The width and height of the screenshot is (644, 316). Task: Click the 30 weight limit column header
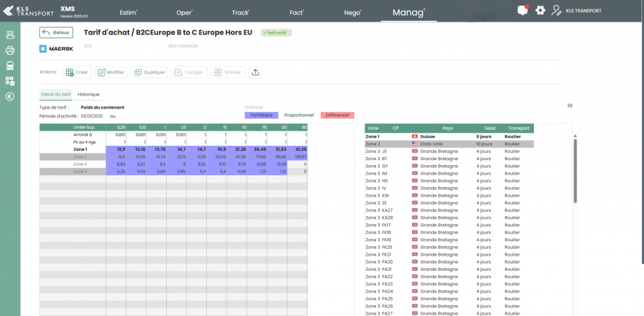(x=297, y=128)
